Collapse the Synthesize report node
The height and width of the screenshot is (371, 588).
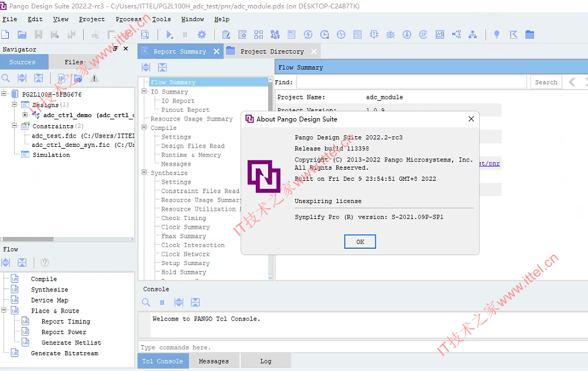point(144,173)
